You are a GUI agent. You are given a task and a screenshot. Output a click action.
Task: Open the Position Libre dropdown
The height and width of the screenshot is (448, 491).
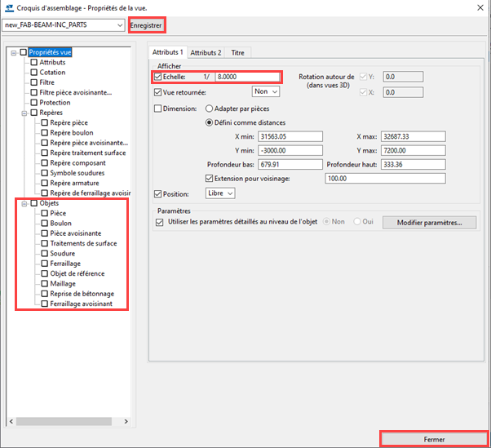[x=219, y=193]
